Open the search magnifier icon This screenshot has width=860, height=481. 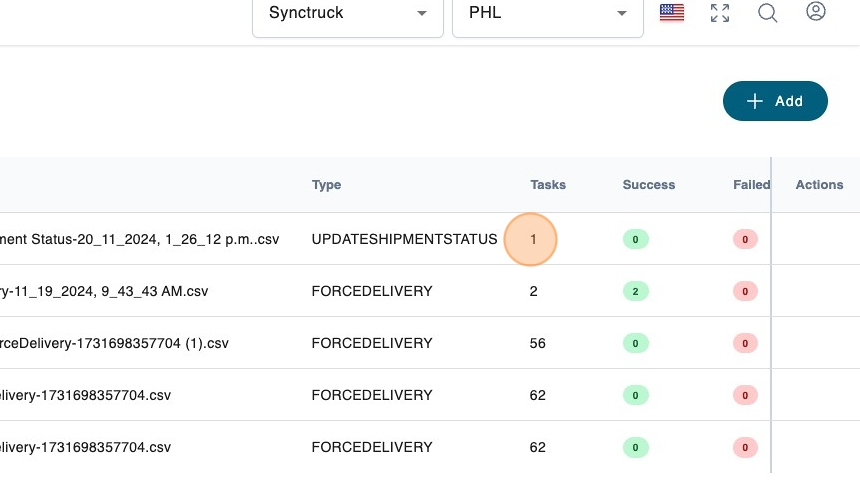[x=768, y=13]
